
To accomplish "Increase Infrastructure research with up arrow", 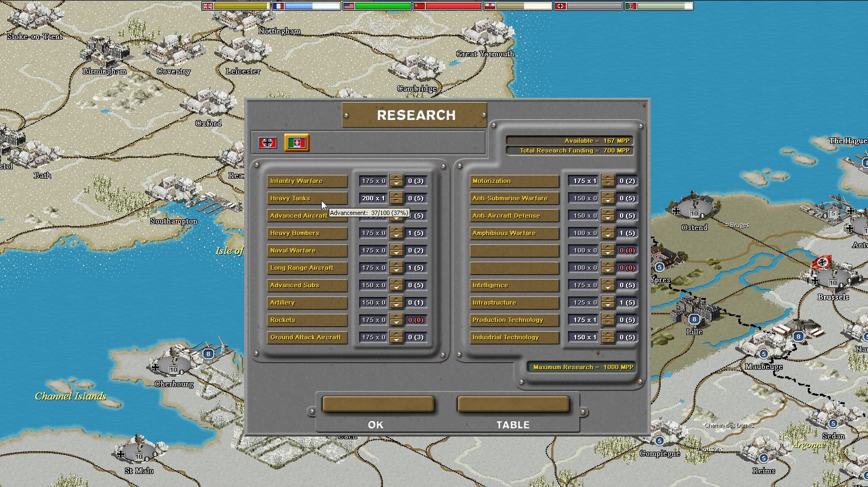I will click(608, 299).
